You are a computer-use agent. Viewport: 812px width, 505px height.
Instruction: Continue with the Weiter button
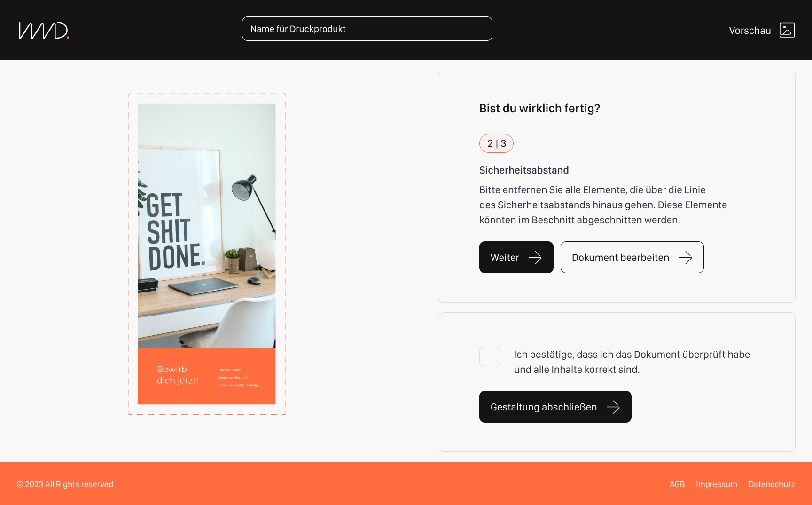[x=516, y=257]
